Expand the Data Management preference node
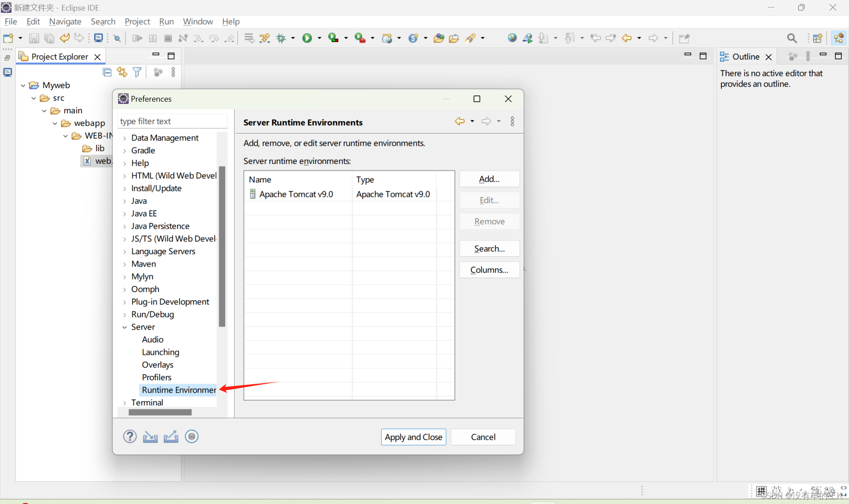This screenshot has height=504, width=849. pyautogui.click(x=125, y=138)
